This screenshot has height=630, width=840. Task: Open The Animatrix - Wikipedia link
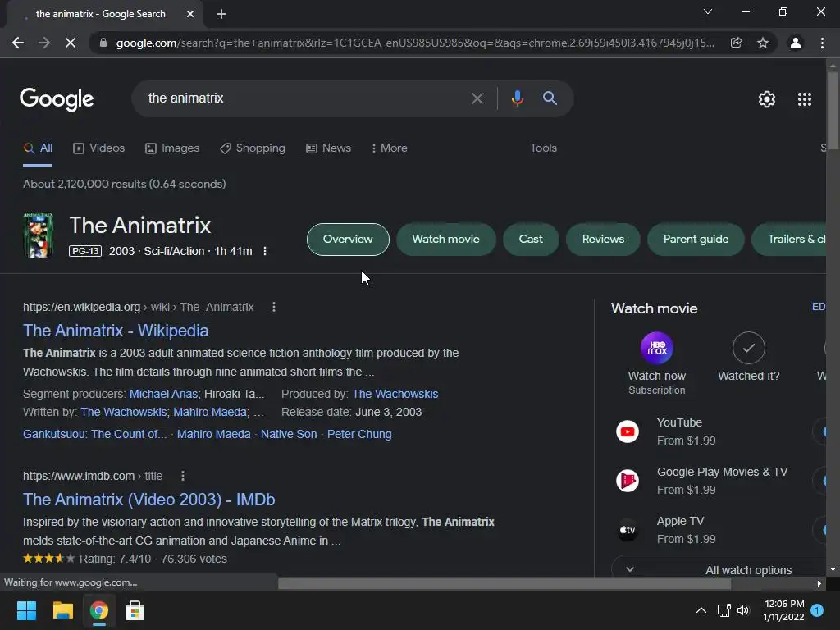(x=116, y=331)
